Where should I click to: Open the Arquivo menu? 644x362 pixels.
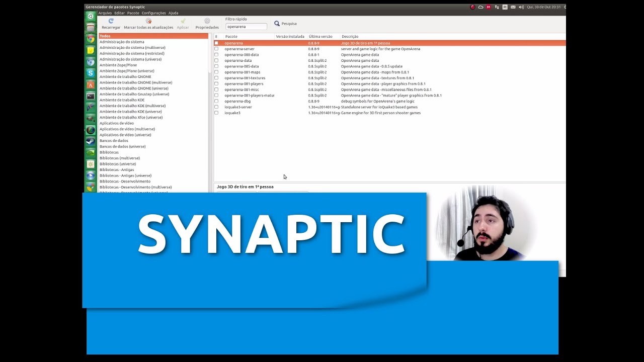coord(105,13)
